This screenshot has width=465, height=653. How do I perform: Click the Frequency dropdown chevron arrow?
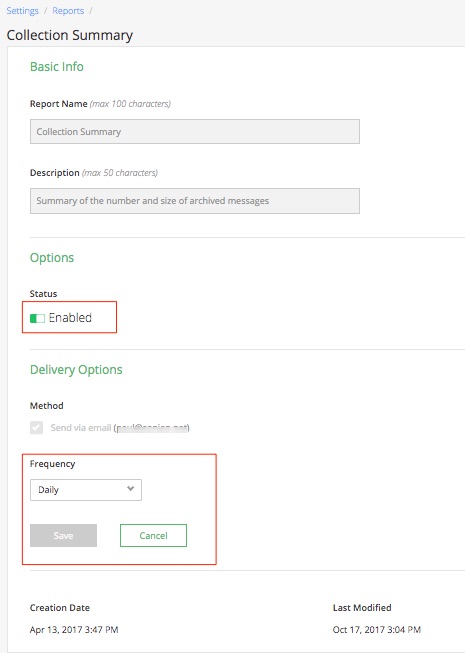point(131,489)
